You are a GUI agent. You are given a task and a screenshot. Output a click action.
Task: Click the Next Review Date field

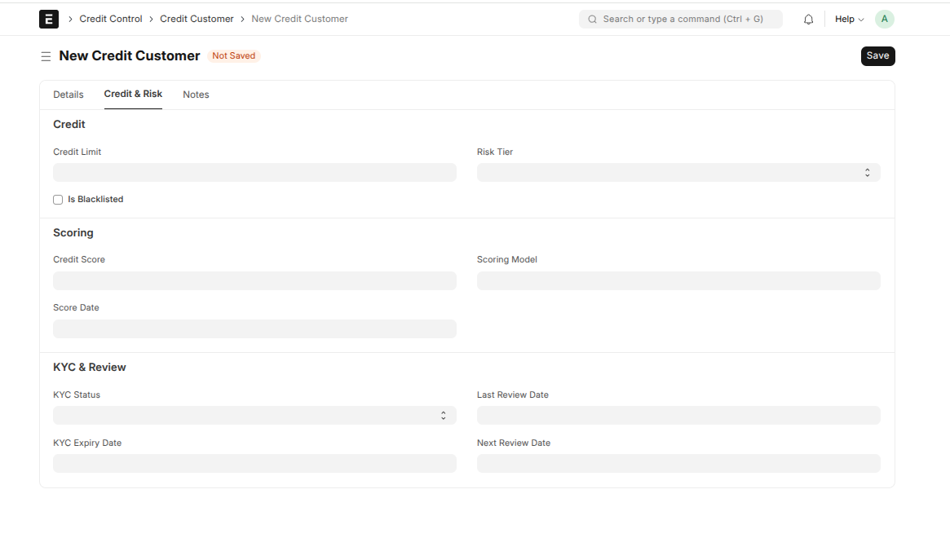[x=678, y=464]
